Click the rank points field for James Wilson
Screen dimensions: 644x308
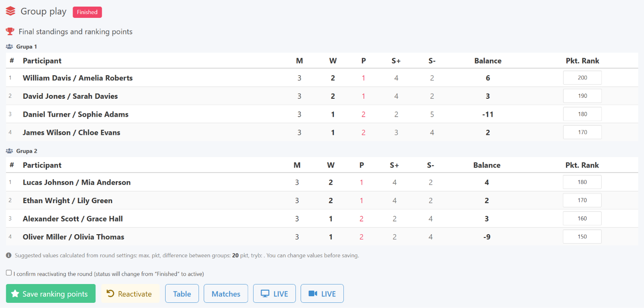pos(582,132)
